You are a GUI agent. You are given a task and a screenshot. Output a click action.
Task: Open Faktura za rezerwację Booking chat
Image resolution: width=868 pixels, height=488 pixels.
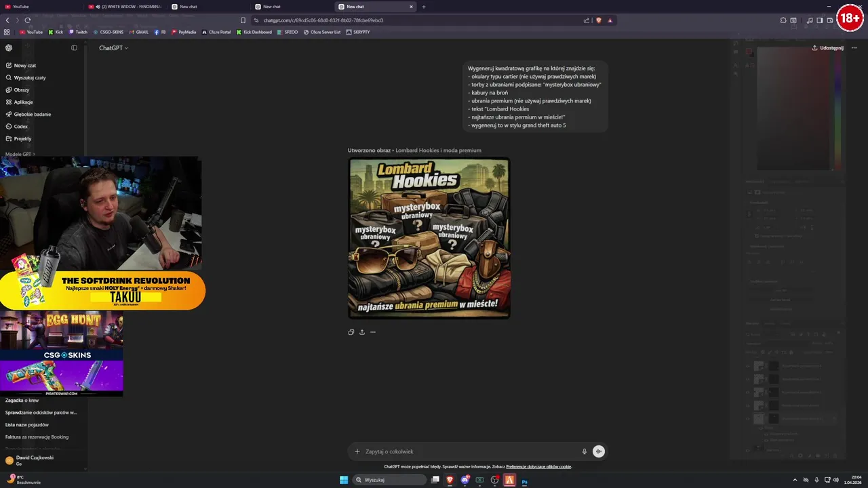click(37, 437)
